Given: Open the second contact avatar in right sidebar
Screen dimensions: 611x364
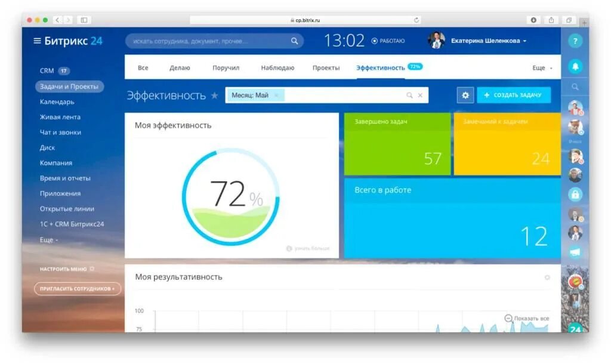Looking at the screenshot, I should 575,127.
